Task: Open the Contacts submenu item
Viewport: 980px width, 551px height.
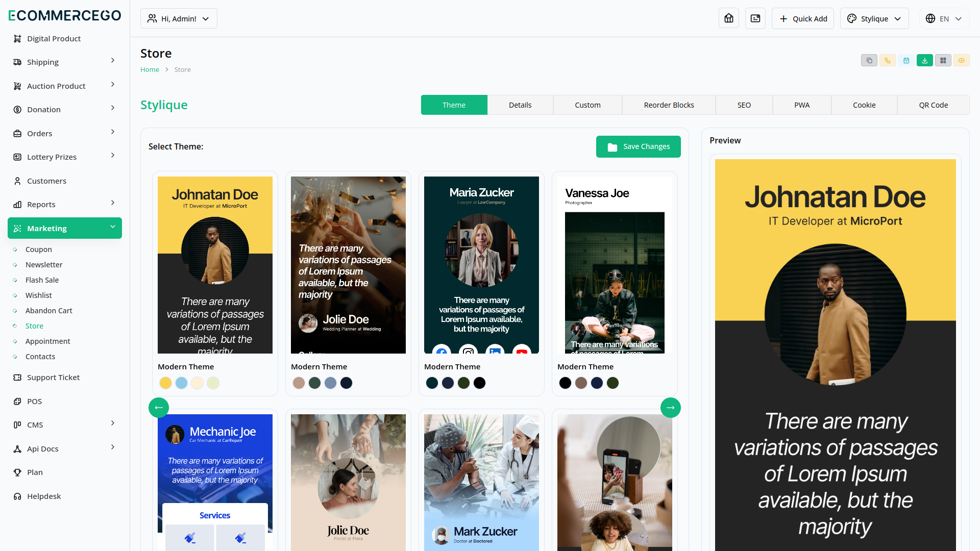Action: 40,356
